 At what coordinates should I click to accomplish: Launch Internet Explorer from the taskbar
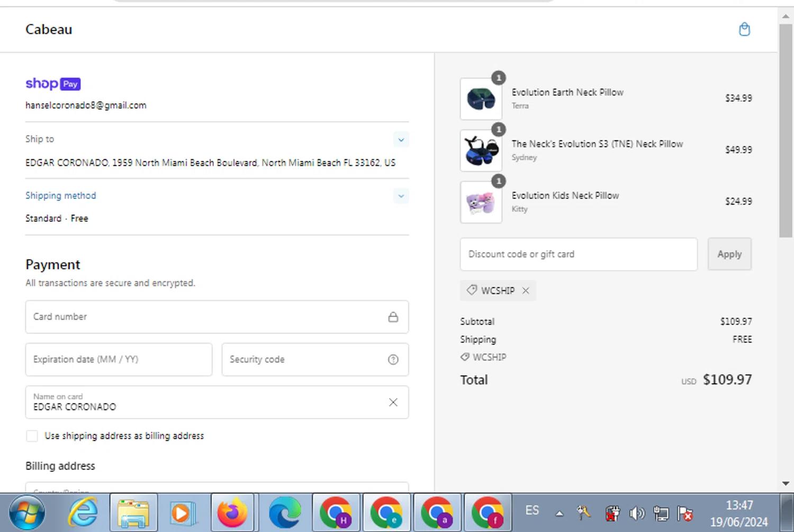pyautogui.click(x=83, y=512)
